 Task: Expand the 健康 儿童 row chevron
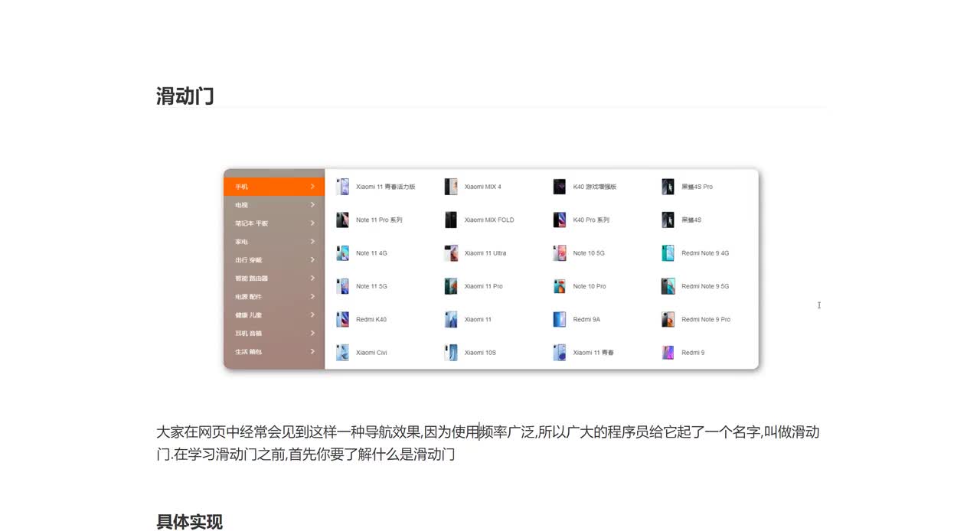click(x=312, y=315)
